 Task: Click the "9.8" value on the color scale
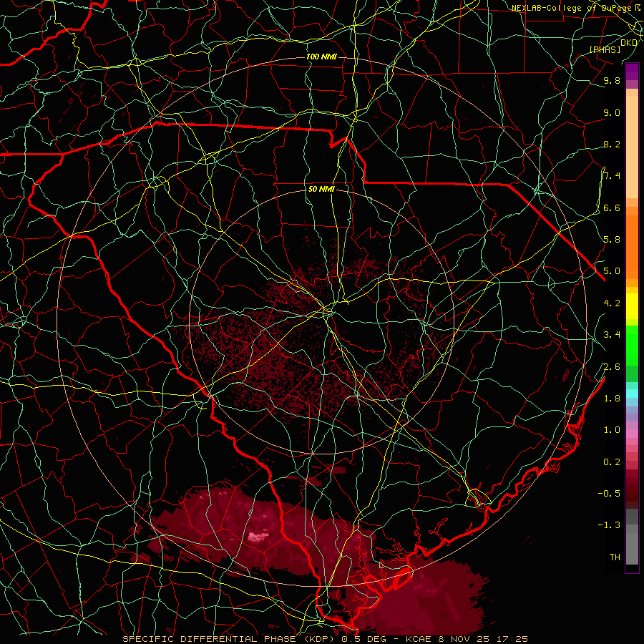[x=612, y=80]
